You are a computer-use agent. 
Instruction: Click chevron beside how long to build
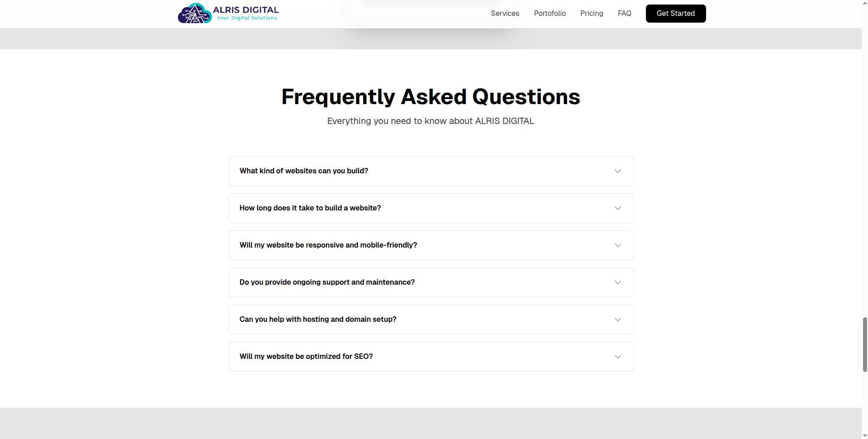point(617,208)
